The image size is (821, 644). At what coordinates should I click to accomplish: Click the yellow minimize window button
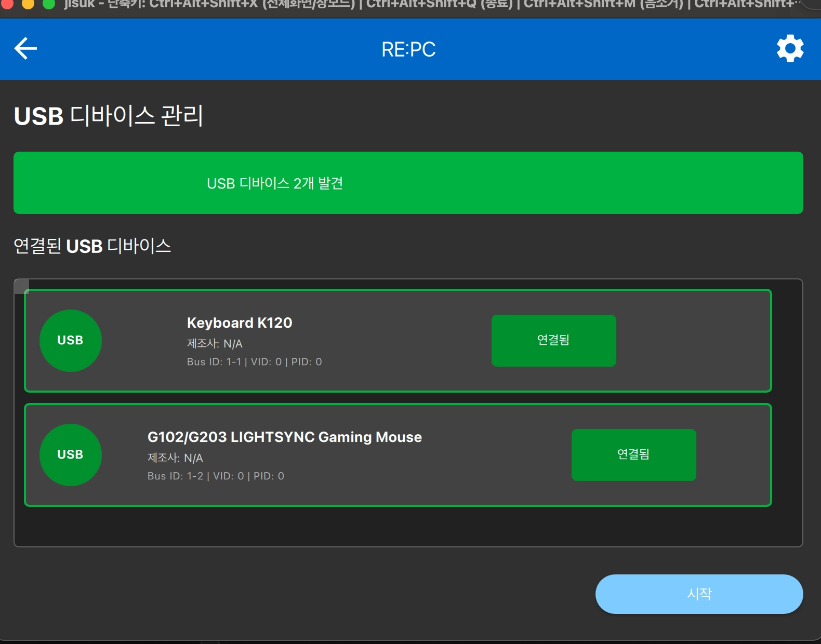tap(28, 4)
